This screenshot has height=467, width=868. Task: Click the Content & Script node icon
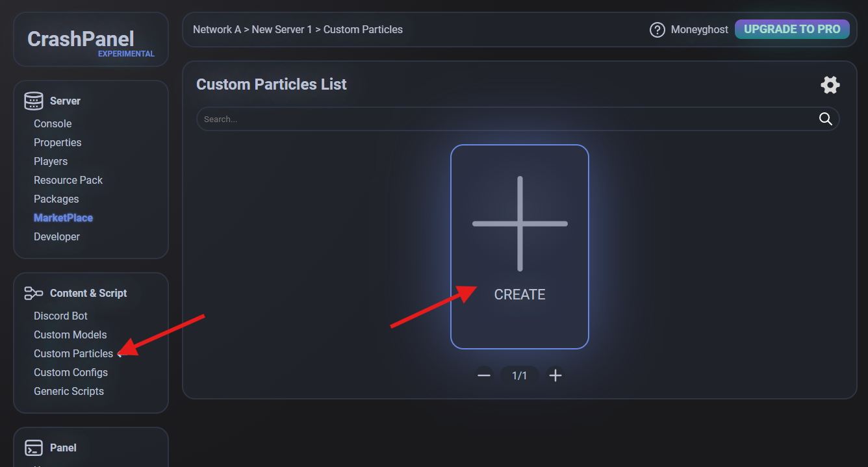34,294
